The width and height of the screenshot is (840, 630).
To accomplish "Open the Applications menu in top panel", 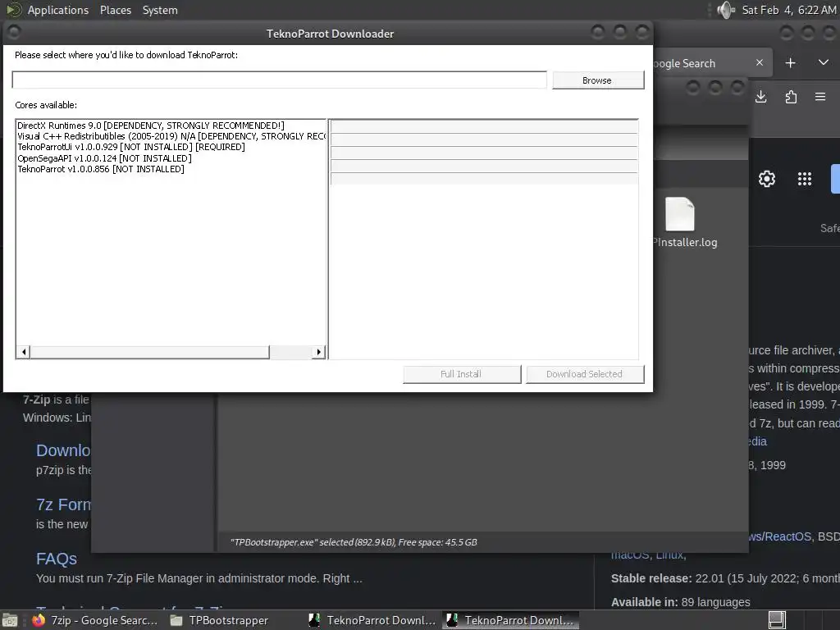I will 58,10.
